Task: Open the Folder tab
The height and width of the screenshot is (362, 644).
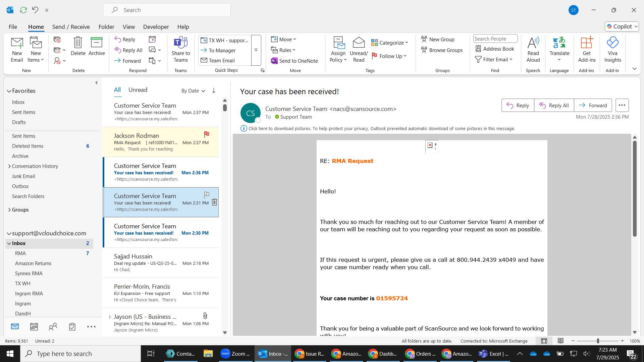Action: point(106,27)
